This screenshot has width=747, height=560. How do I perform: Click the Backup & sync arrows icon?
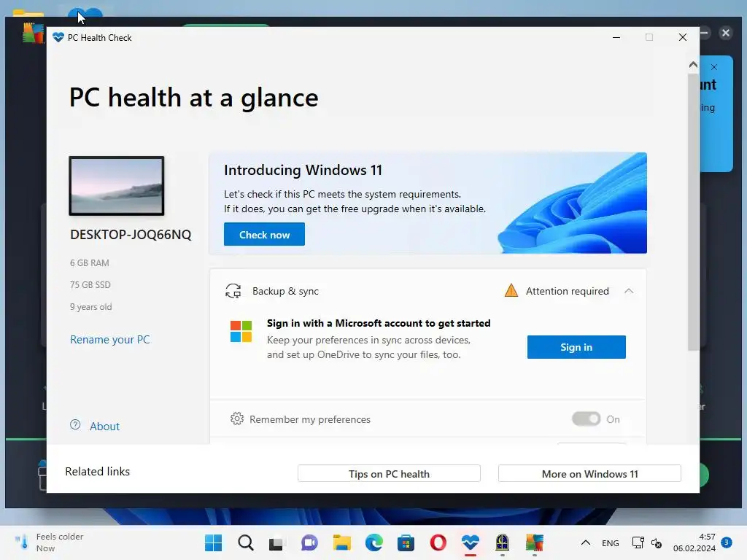point(233,291)
